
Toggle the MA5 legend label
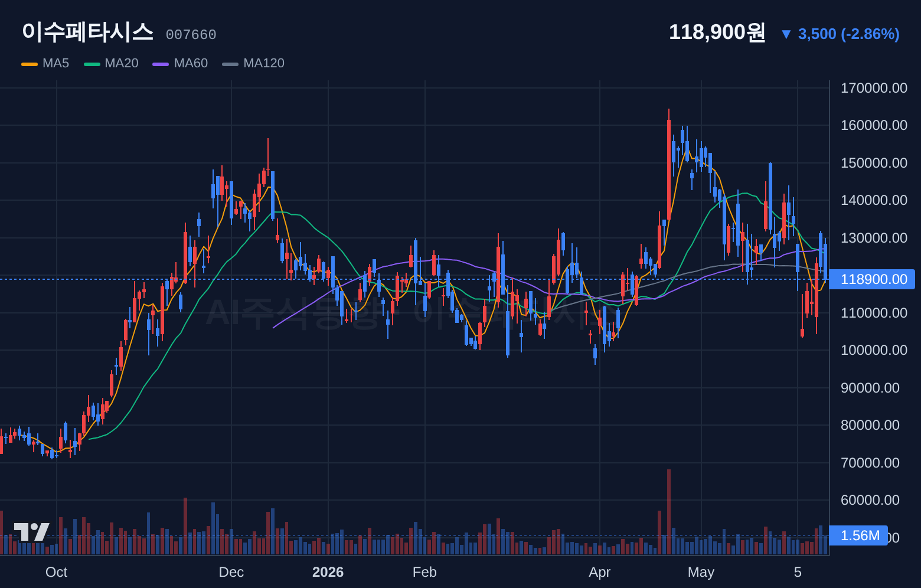pos(55,63)
